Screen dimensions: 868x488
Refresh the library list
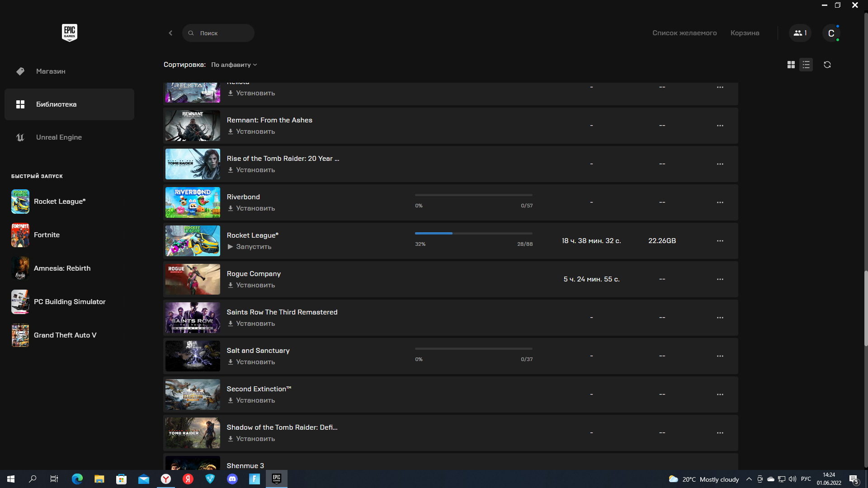coord(827,65)
